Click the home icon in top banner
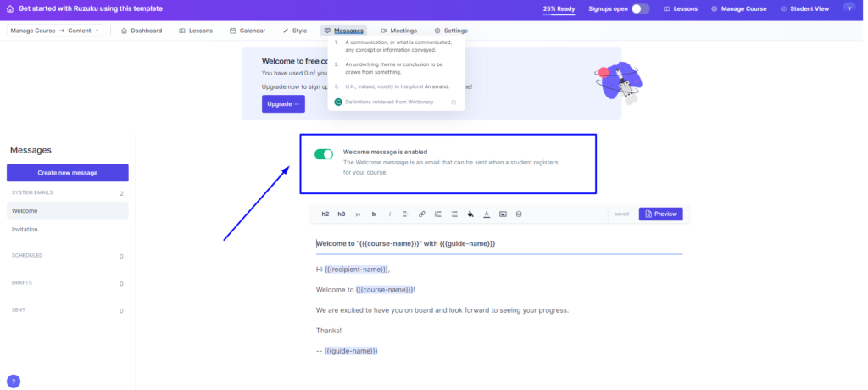This screenshot has height=390, width=868. 9,8
